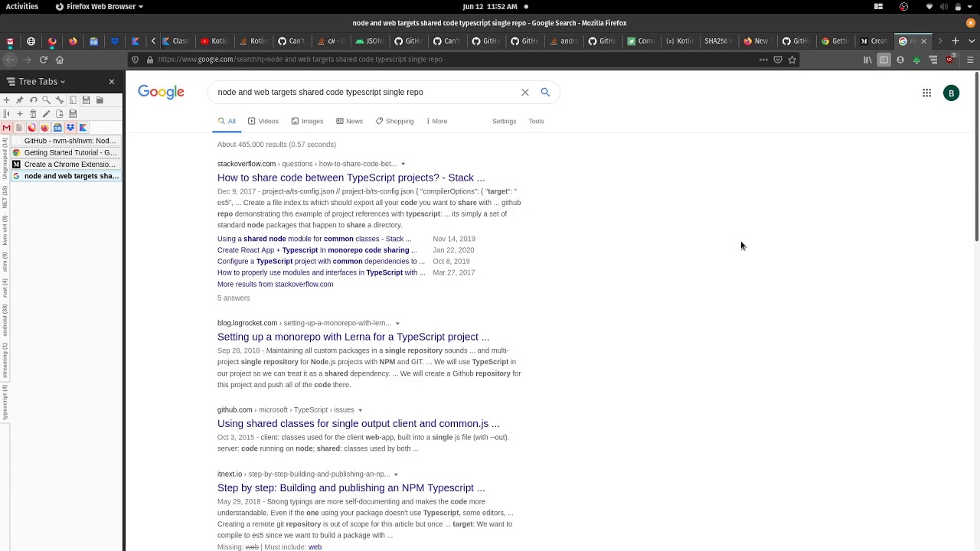The image size is (980, 551).
Task: Open the More search filters menu
Action: coord(436,121)
